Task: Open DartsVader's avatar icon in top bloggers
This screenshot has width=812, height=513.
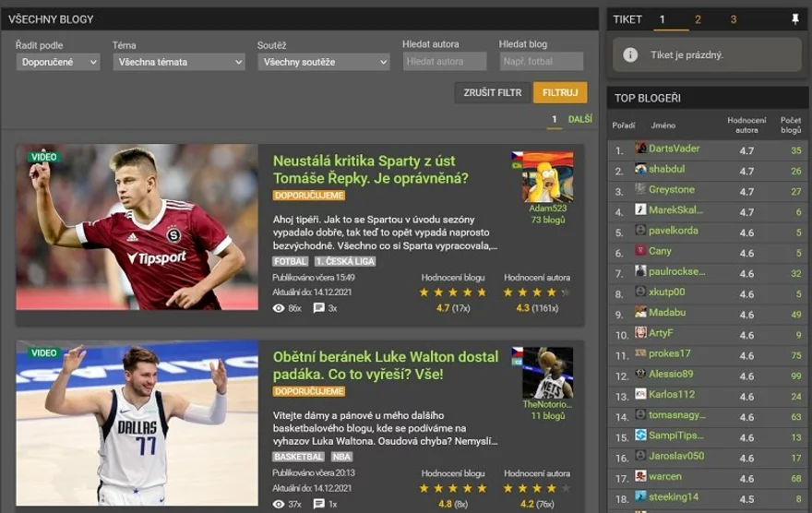Action: (x=640, y=148)
